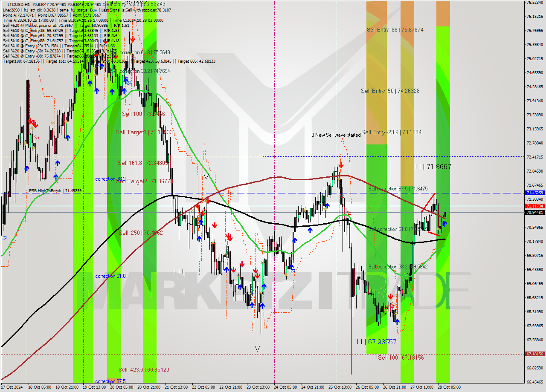Click price axis value 76.15290
The height and width of the screenshot is (392, 546).
click(x=534, y=17)
